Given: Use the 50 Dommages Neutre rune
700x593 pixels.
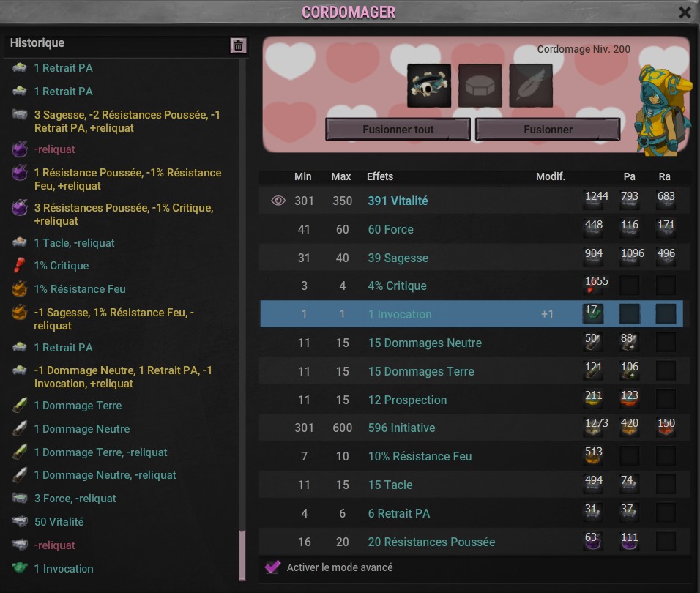Looking at the screenshot, I should (594, 343).
